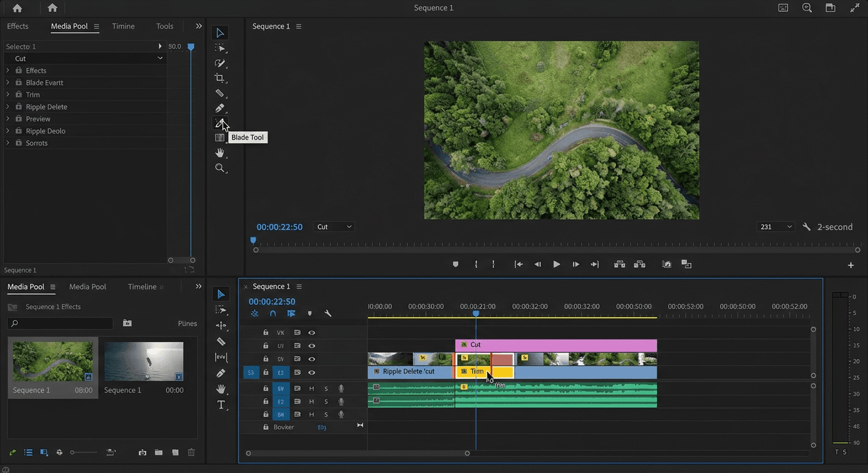Click the second home icon in title bar
Viewport: 868px width, 473px height.
[52, 8]
